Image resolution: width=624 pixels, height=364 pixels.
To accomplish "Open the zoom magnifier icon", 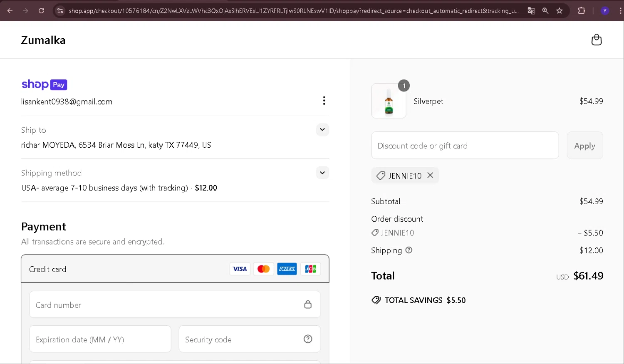I will click(x=545, y=11).
